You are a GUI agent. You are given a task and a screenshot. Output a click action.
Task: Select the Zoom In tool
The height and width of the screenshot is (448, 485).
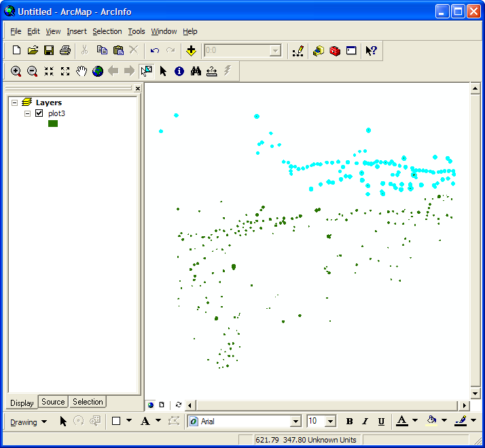pyautogui.click(x=16, y=71)
